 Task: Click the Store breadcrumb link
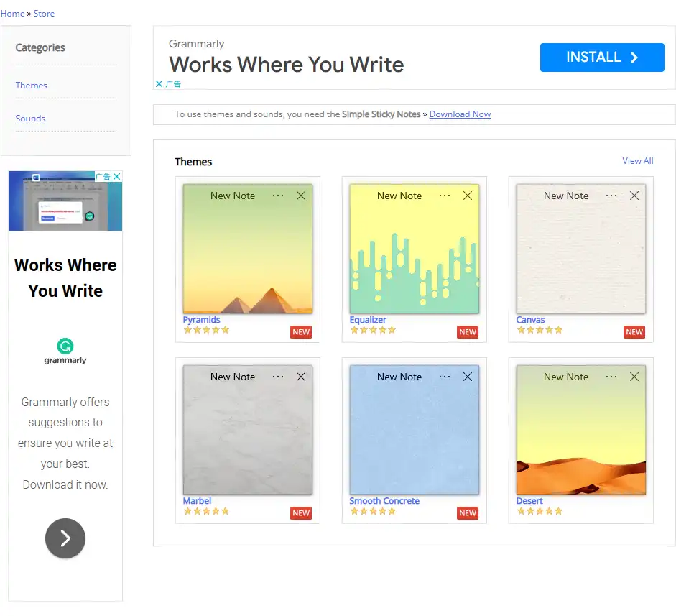pos(44,14)
